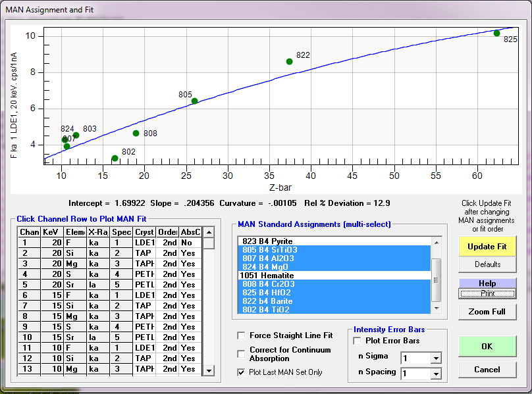This screenshot has width=532, height=394.
Task: Enable Force Straight Line Fit checkbox
Action: pyautogui.click(x=242, y=335)
